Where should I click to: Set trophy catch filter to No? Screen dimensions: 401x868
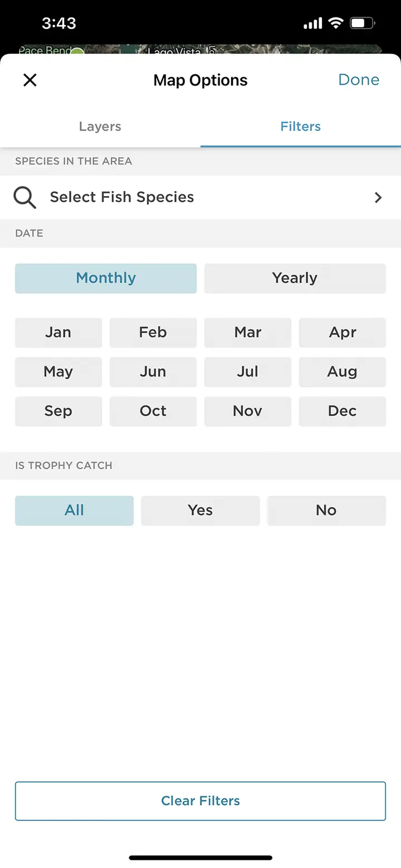coord(326,510)
